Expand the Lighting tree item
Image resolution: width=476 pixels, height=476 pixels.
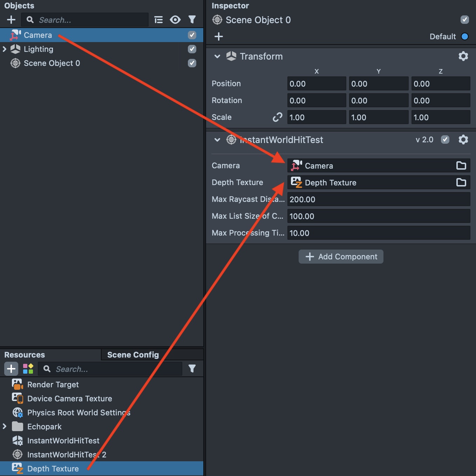point(5,49)
